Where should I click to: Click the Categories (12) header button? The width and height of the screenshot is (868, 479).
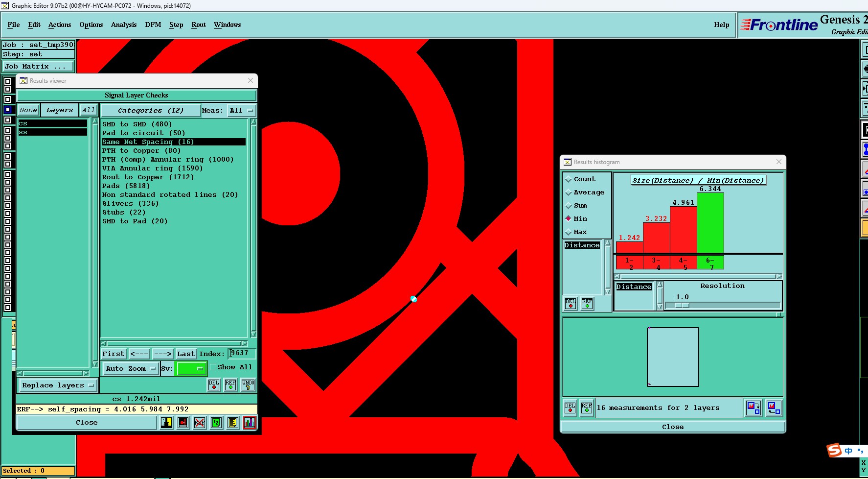coord(151,111)
